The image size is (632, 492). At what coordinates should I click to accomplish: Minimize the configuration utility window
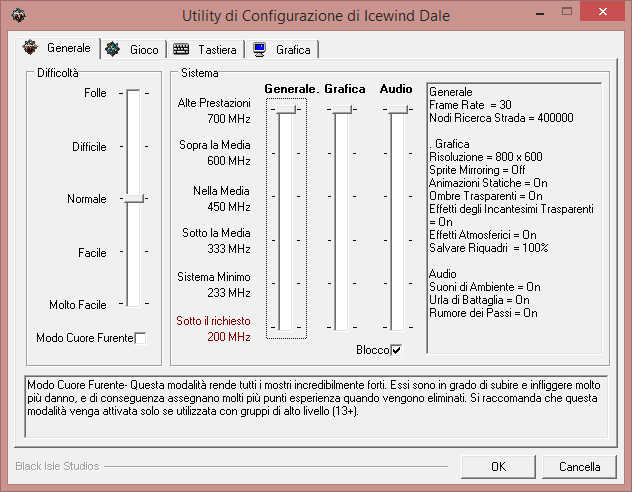click(x=540, y=14)
